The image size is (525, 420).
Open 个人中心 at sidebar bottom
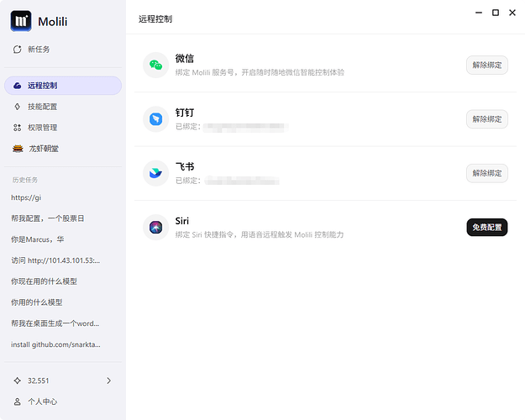click(63, 402)
